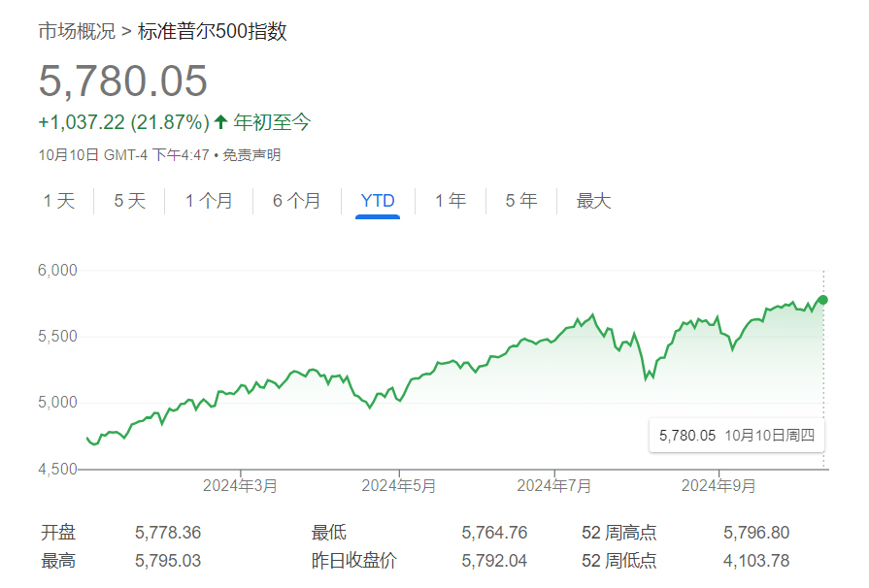Click the opening value 5,778.36
This screenshot has height=588, width=869.
[168, 533]
